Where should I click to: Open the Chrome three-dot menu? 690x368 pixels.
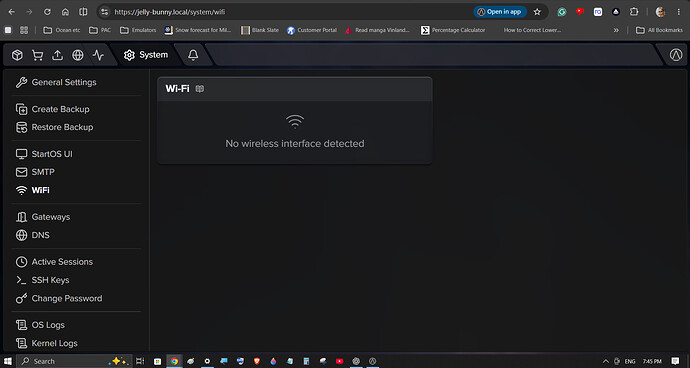(x=679, y=12)
